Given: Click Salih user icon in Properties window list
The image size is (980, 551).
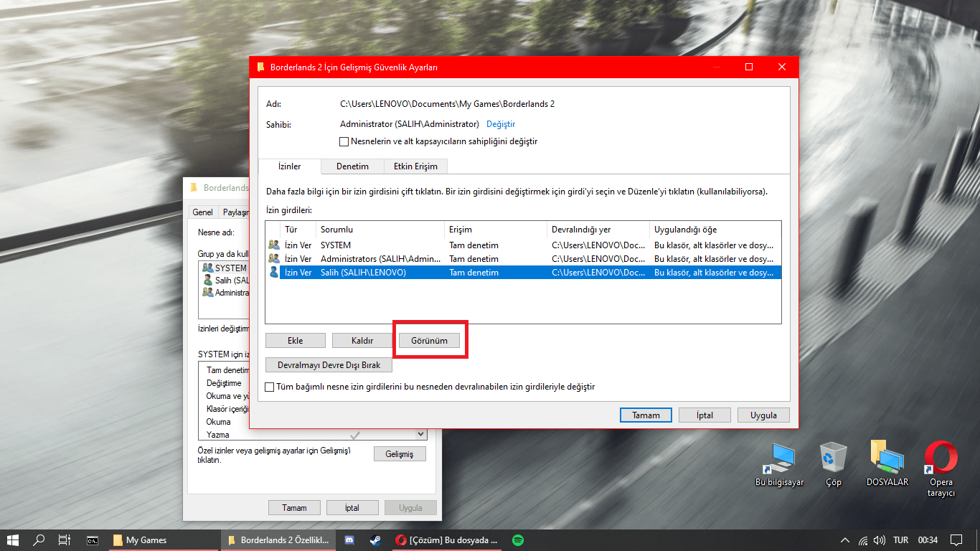Looking at the screenshot, I should coord(207,280).
